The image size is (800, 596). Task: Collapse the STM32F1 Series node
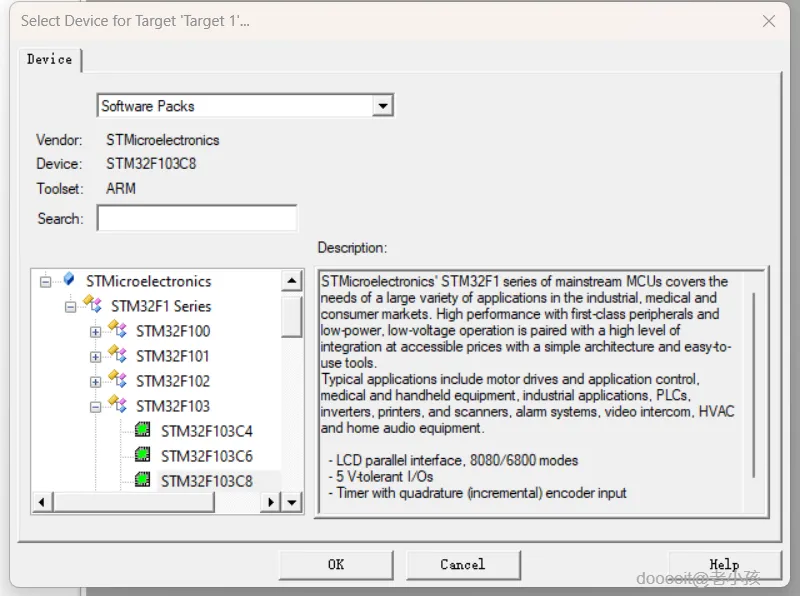[x=70, y=307]
